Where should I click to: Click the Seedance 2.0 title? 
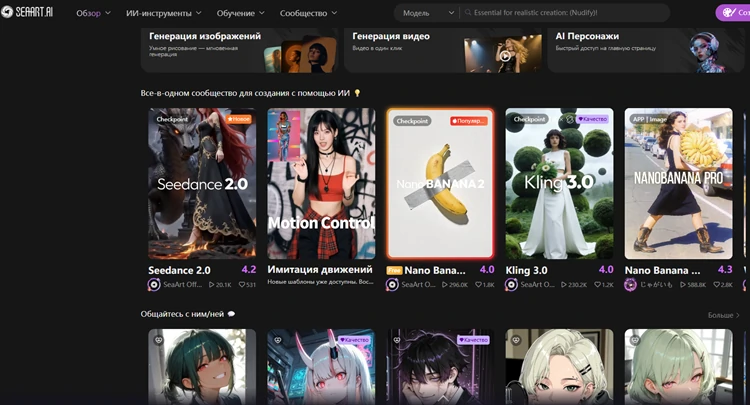179,270
